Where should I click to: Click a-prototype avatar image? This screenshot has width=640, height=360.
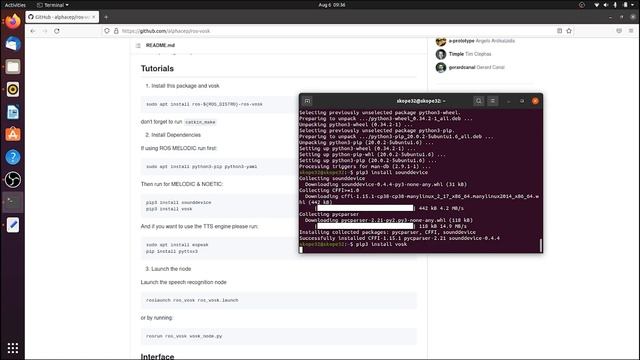point(441,41)
